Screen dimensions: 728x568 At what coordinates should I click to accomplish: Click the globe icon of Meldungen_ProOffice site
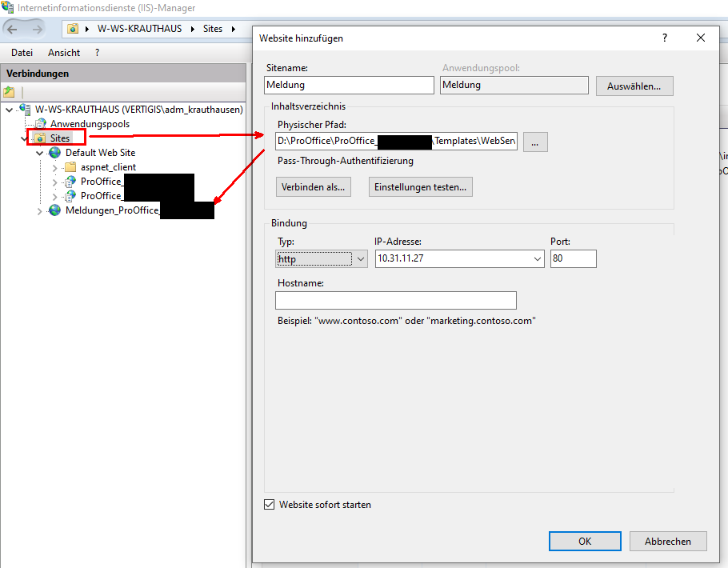tap(54, 210)
